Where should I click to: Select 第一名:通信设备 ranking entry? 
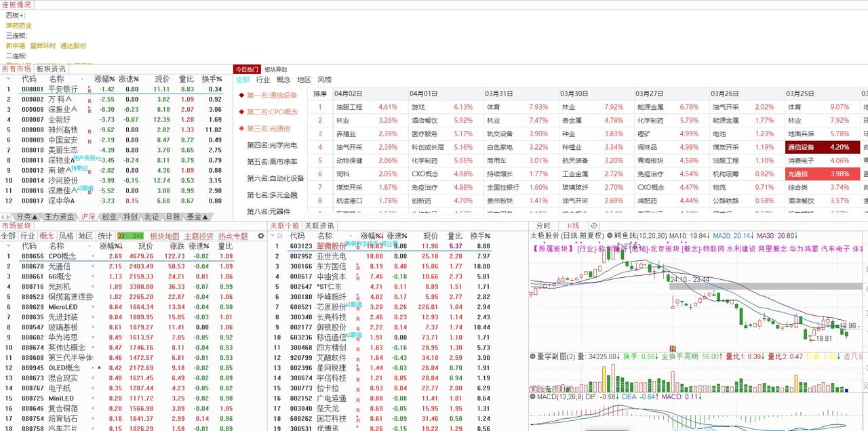tap(272, 96)
